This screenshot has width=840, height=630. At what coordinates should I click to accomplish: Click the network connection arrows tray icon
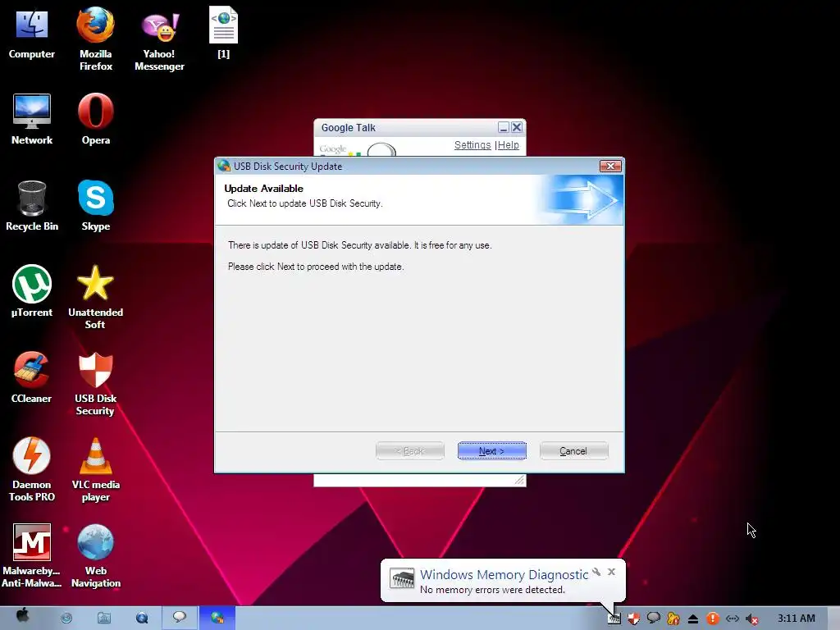coord(733,619)
